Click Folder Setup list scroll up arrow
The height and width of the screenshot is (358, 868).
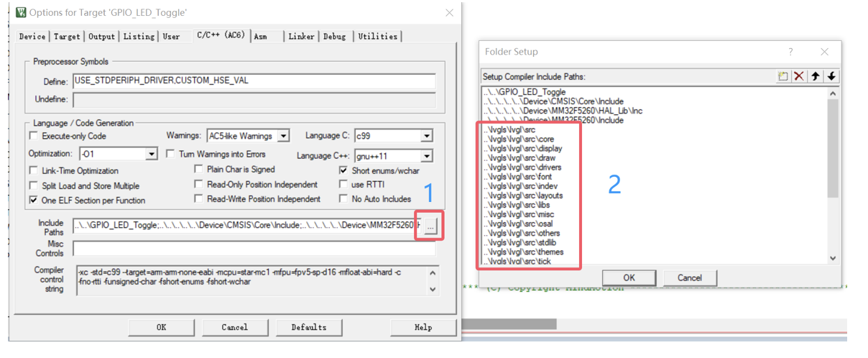[833, 93]
